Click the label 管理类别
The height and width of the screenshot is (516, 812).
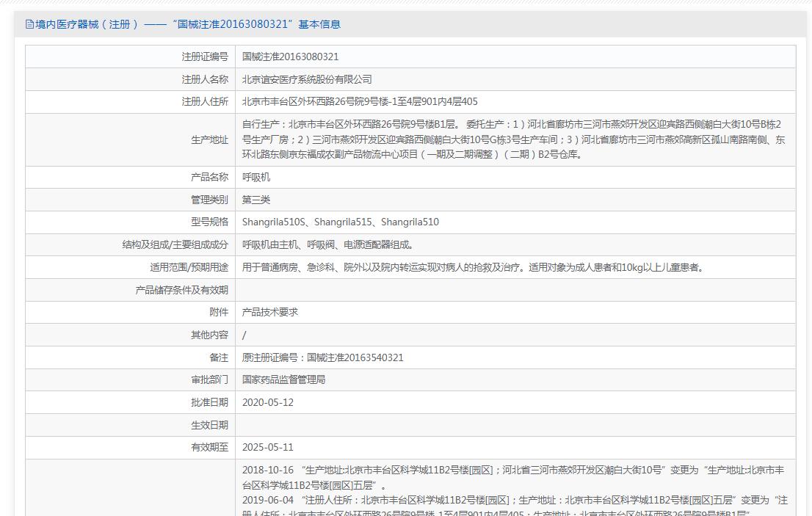tap(209, 200)
